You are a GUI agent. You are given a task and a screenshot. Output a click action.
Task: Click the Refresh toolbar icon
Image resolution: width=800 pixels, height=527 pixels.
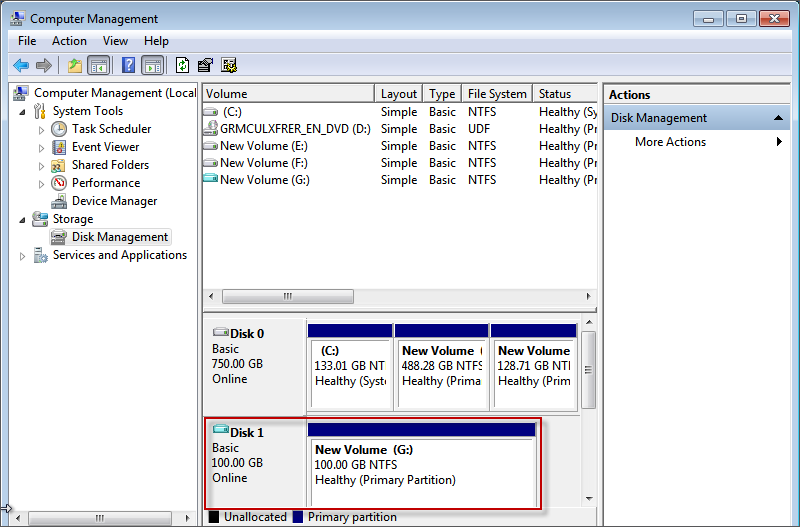(x=182, y=65)
